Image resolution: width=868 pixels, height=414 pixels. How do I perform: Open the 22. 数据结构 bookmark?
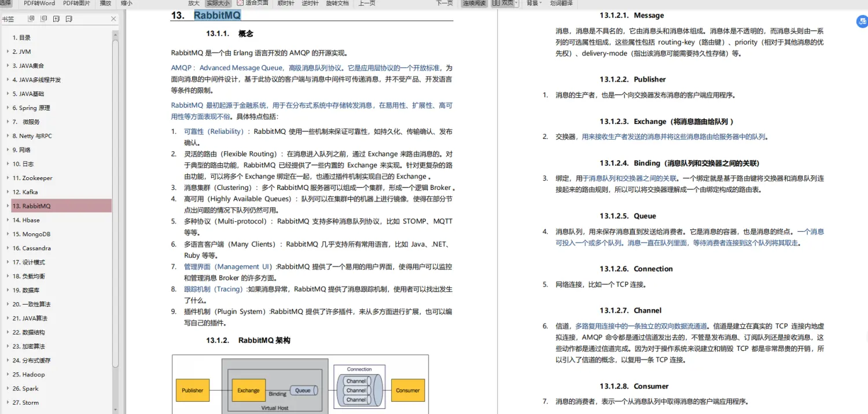click(x=28, y=332)
